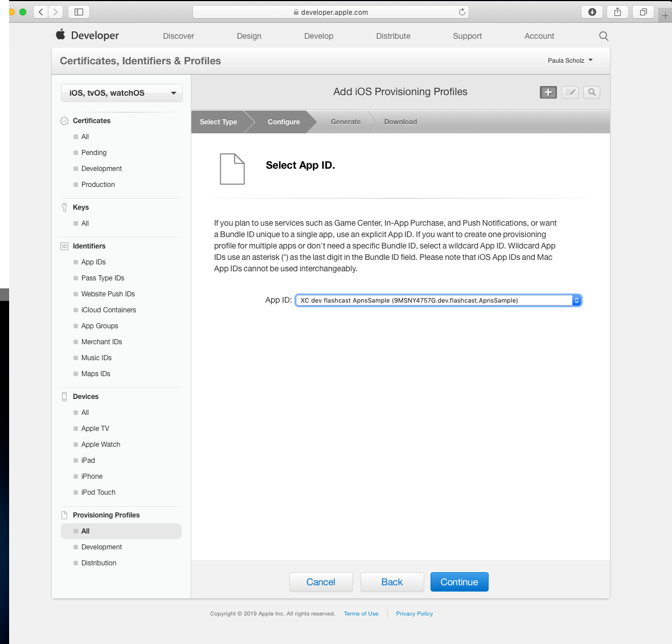
Task: Open the Discover menu
Action: pos(178,36)
